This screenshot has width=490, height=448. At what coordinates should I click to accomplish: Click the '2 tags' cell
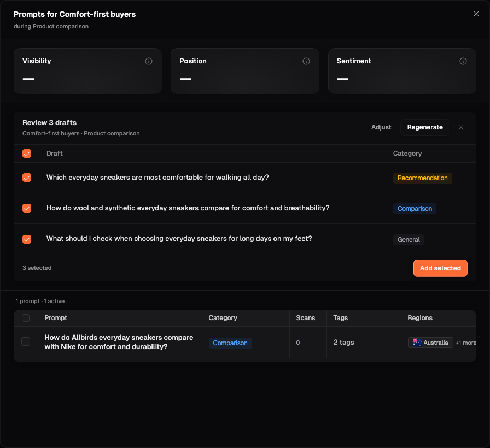tap(343, 343)
